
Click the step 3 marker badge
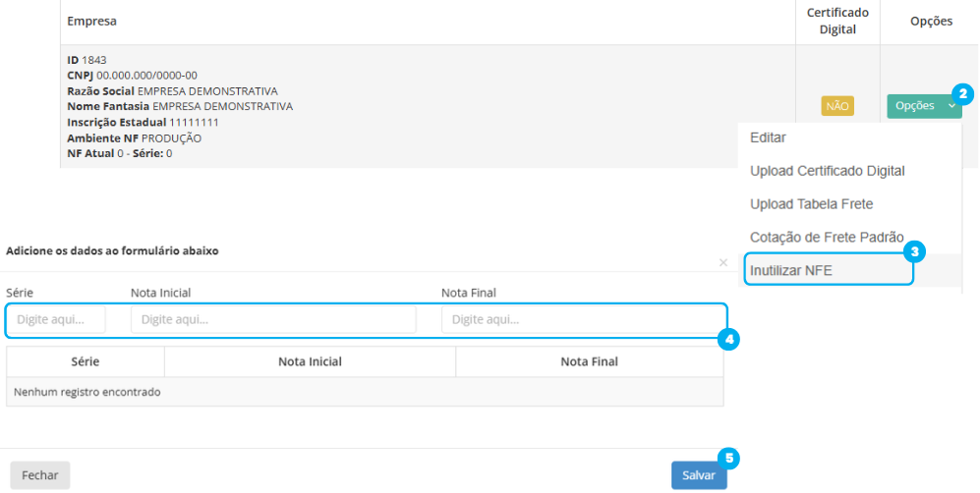tap(914, 251)
